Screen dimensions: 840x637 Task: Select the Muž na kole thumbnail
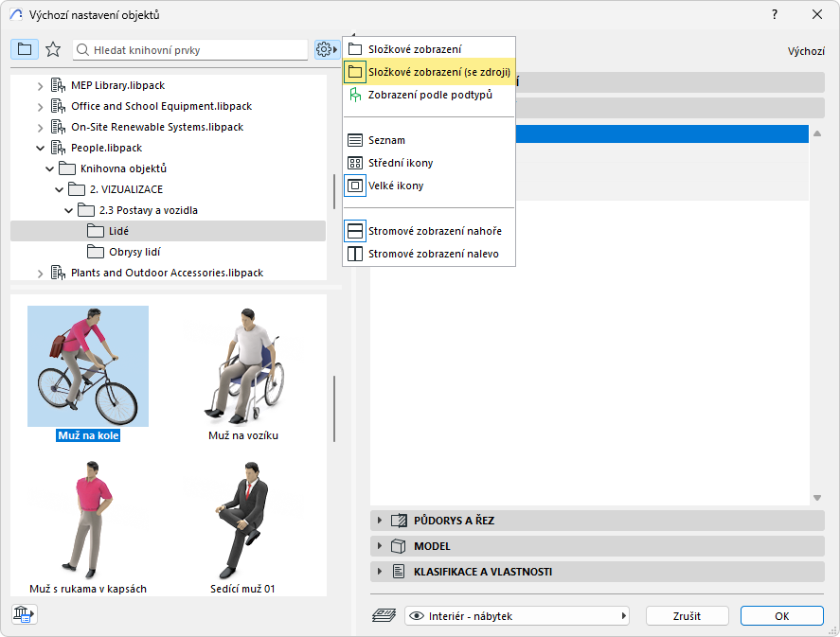pos(88,366)
